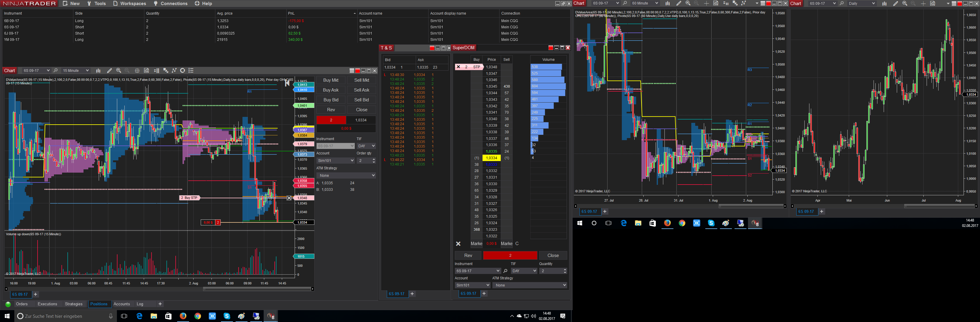
Task: Open properties list icon in 15 Minute chart
Action: (x=191, y=70)
